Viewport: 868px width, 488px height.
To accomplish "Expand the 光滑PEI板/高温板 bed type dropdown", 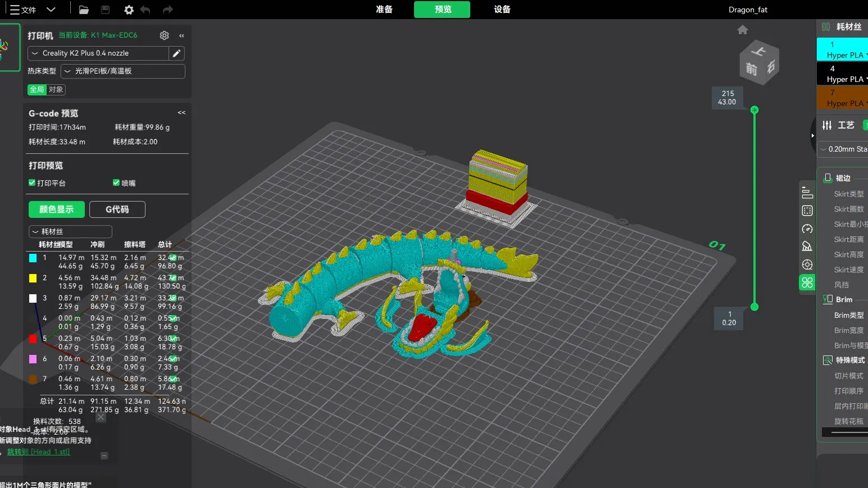I will pyautogui.click(x=122, y=71).
